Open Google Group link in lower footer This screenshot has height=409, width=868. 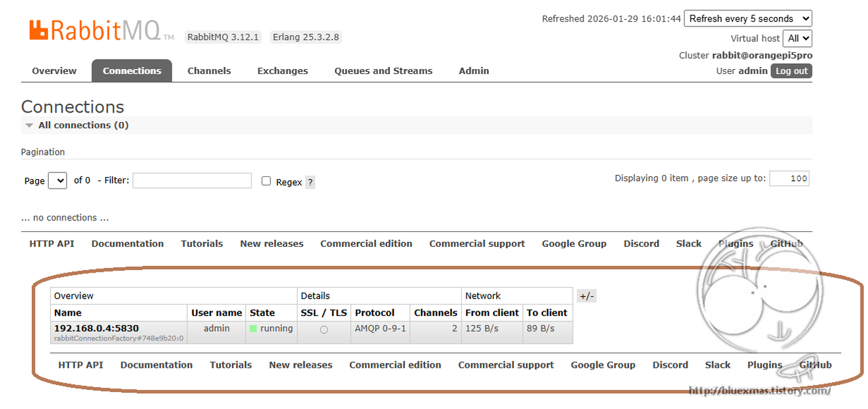[x=603, y=365]
